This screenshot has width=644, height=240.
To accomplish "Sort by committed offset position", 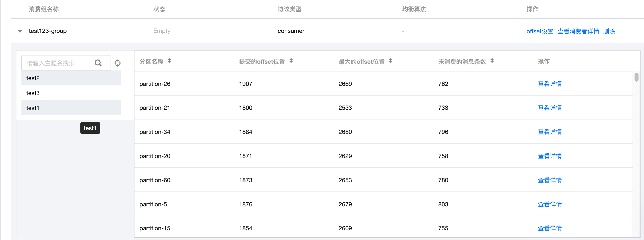I will (291, 61).
